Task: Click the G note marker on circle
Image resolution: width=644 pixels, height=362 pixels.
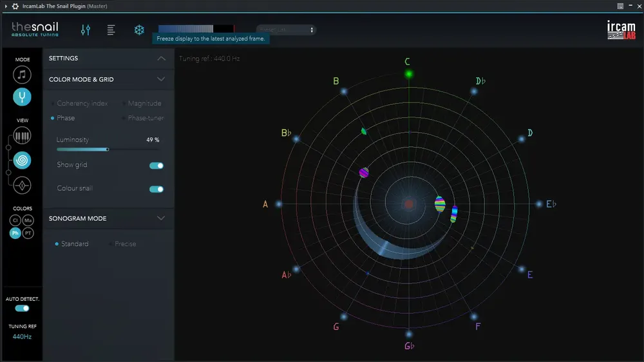Action: coord(344,316)
